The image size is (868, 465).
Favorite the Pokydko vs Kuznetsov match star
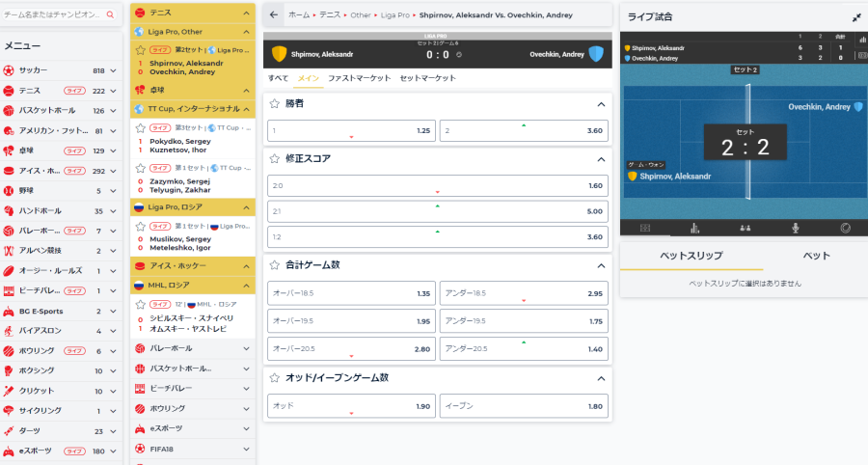141,128
